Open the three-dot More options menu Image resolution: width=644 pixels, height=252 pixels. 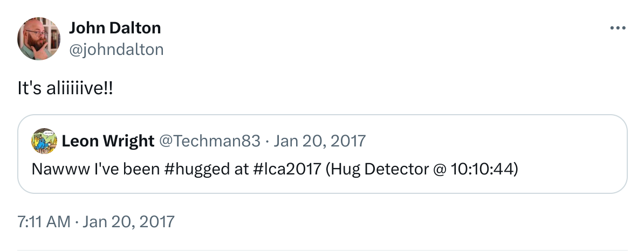coord(618,28)
